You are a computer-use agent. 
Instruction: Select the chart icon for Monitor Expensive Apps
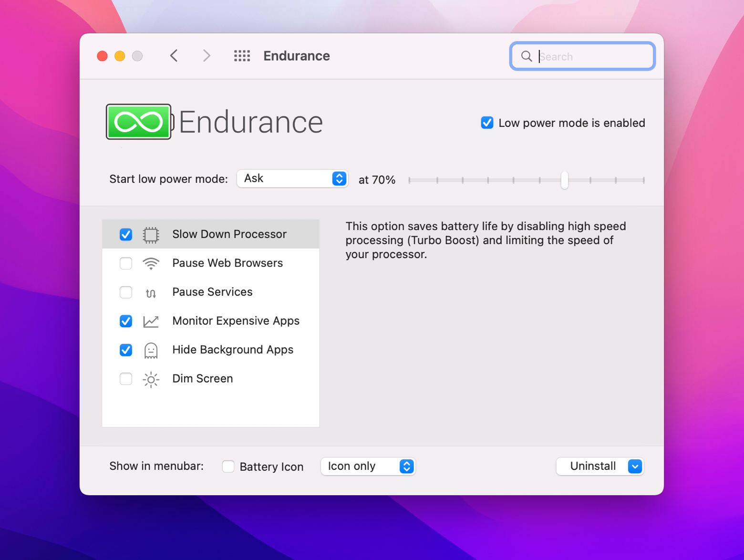151,321
